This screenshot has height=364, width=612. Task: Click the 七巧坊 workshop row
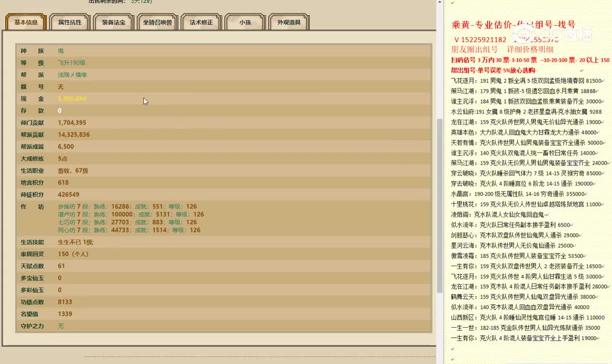(x=127, y=222)
